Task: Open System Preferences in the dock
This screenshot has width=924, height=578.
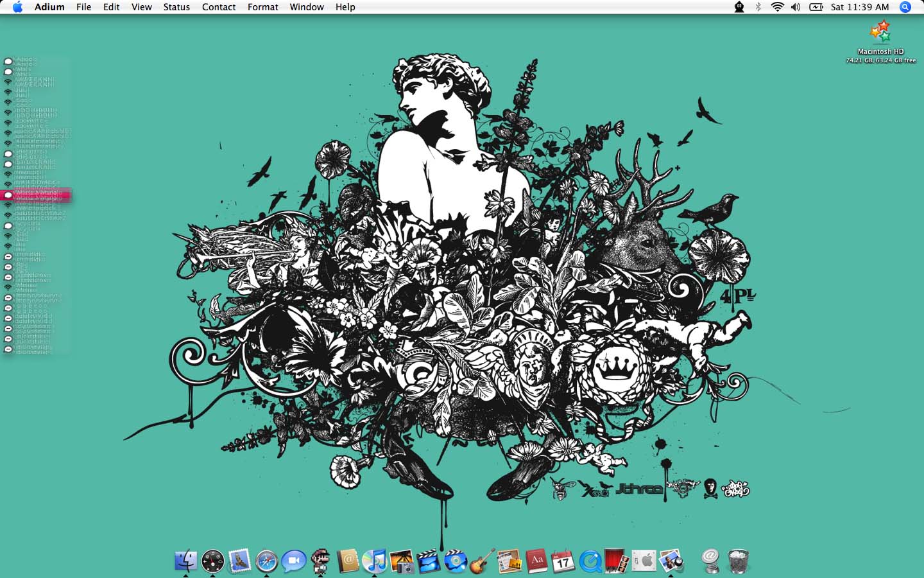Action: tap(644, 561)
